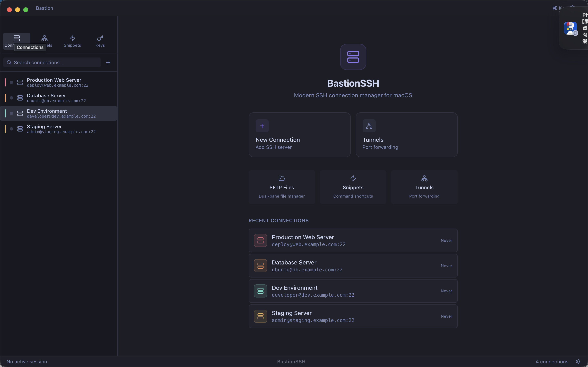Screen dimensions: 588x367
Task: Click the BastionSSH logo icon
Action: click(x=353, y=56)
